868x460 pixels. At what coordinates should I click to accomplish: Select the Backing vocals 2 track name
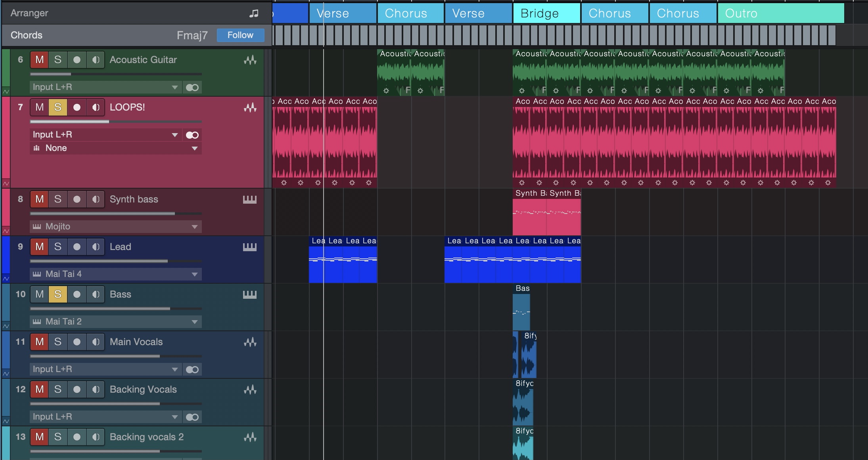pos(147,437)
